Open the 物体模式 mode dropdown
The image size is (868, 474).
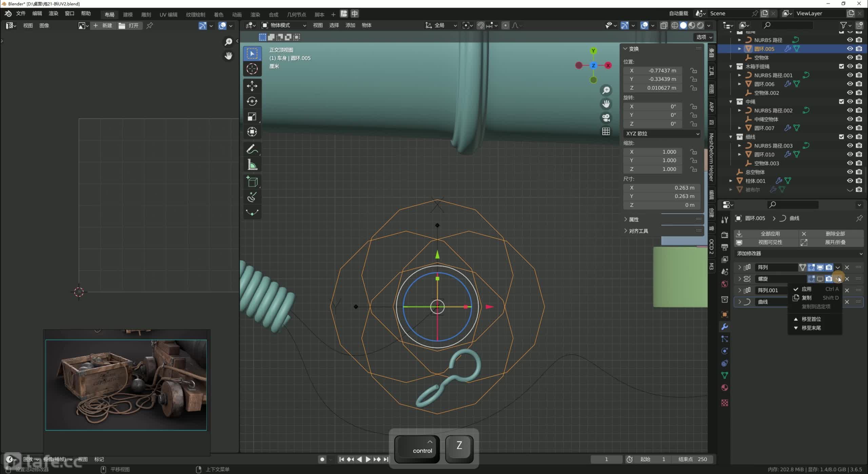click(x=284, y=25)
